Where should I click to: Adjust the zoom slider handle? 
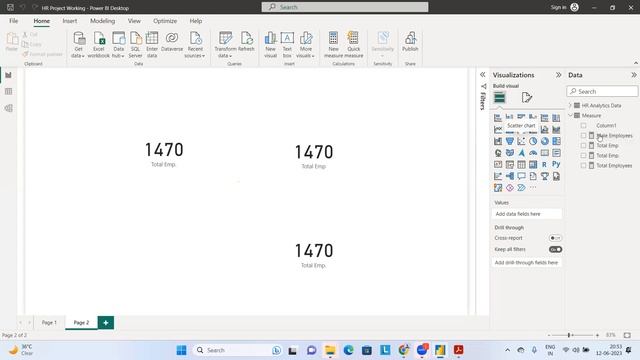coord(569,335)
